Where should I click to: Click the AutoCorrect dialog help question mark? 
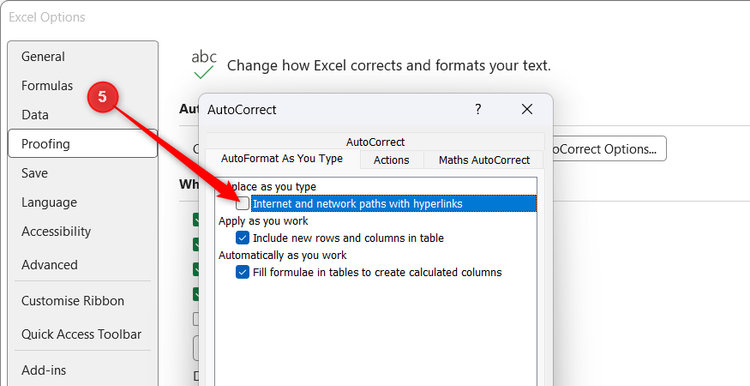point(478,109)
